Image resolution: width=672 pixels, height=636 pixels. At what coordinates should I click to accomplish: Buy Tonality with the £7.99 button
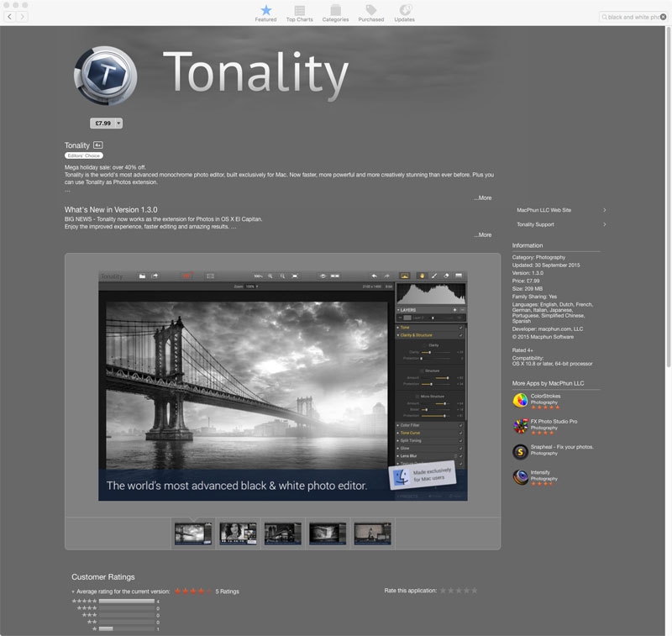click(x=102, y=123)
